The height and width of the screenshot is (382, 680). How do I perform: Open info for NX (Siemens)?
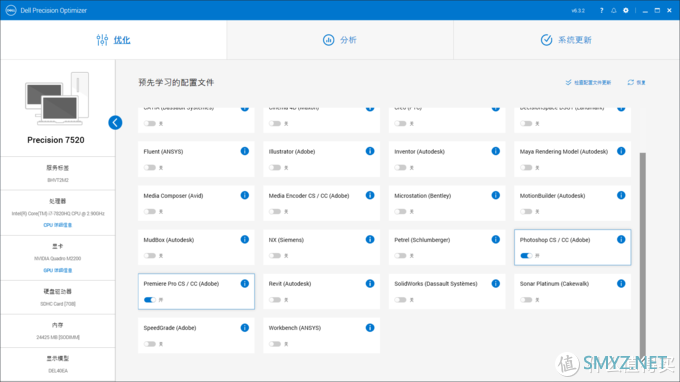pyautogui.click(x=370, y=239)
